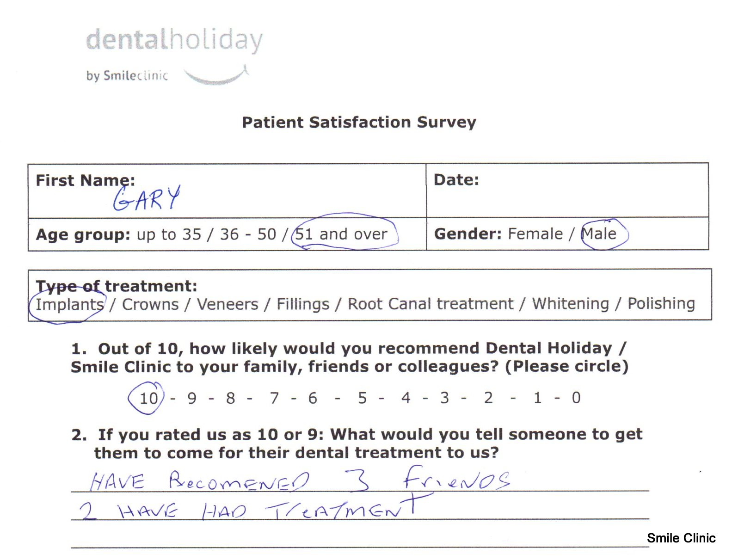The width and height of the screenshot is (732, 560).
Task: Select the "Whitening" treatment option
Action: click(x=570, y=304)
